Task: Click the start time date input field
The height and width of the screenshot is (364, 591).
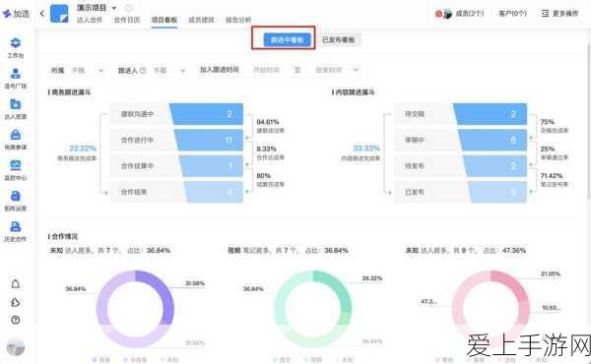Action: 267,70
